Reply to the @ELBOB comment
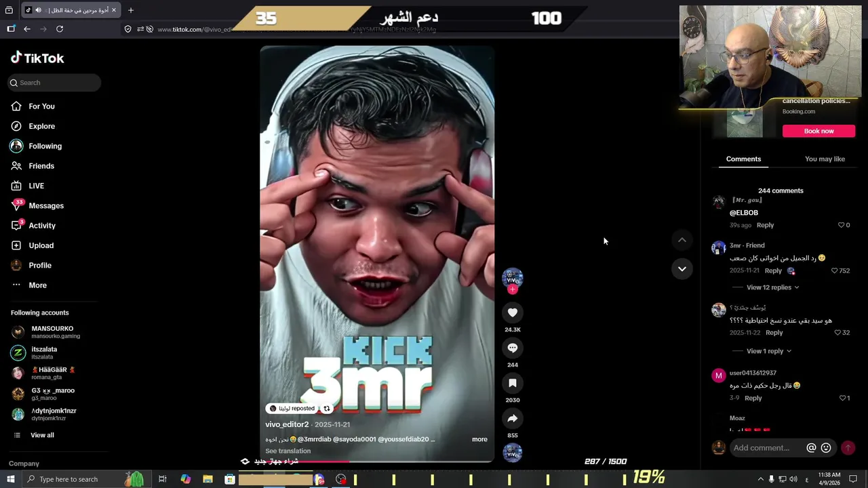Viewport: 868px width, 488px height. pos(765,225)
